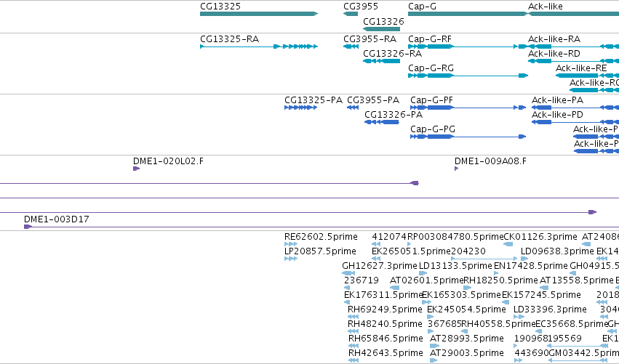Click the Cap-G-PF label
The width and height of the screenshot is (619, 364).
pos(431,100)
